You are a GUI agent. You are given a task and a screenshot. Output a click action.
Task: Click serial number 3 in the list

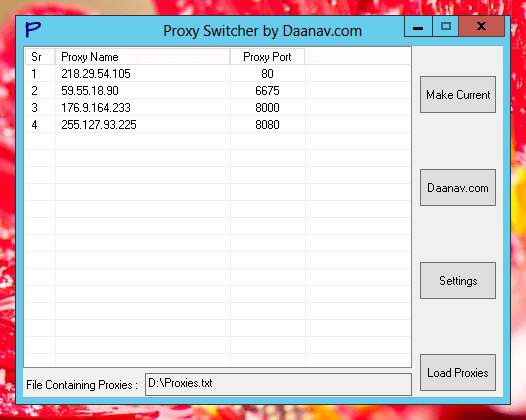[x=34, y=108]
